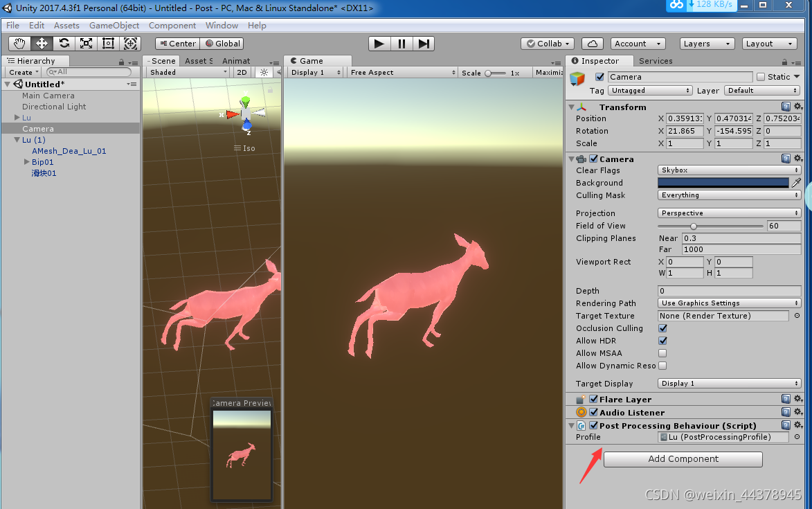Select the Scale tool

(86, 44)
